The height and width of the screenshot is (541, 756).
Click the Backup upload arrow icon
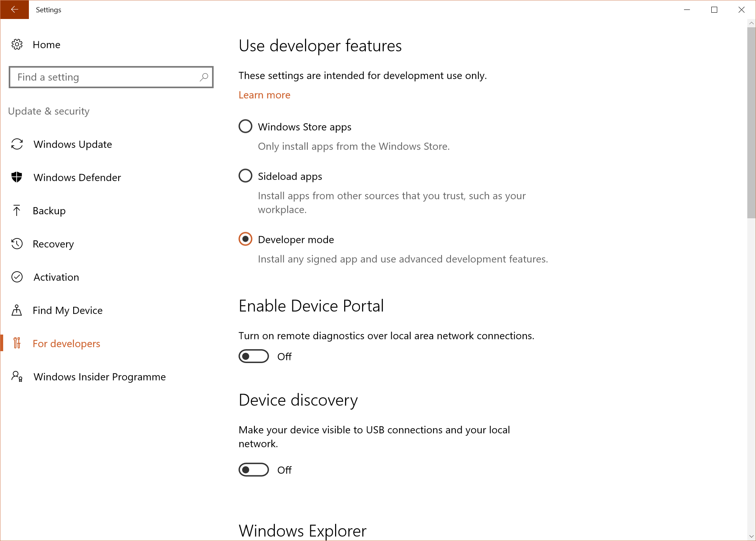tap(17, 210)
